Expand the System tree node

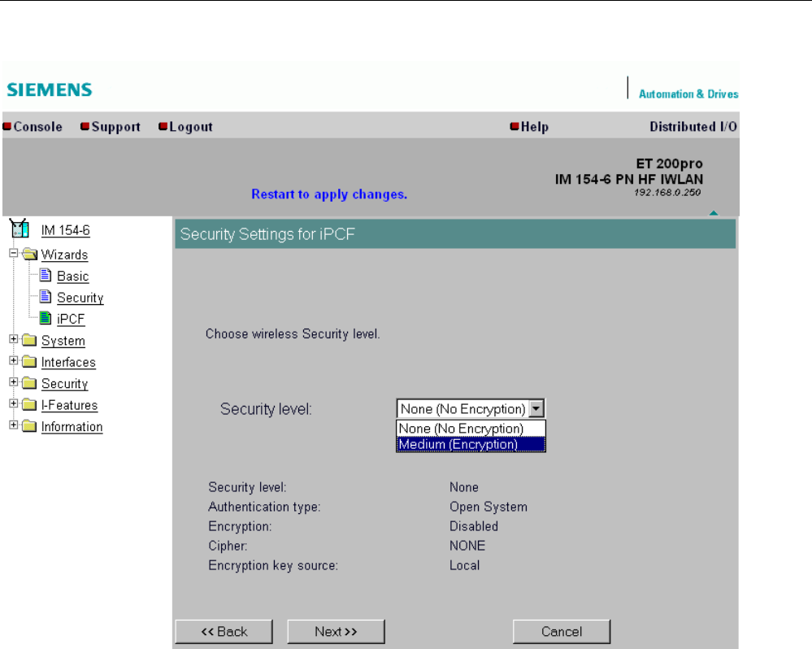pyautogui.click(x=14, y=339)
